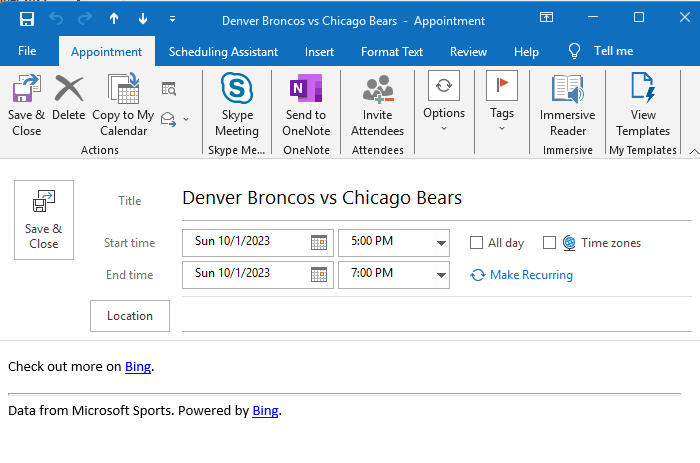Image resolution: width=700 pixels, height=463 pixels.
Task: Enable the Time zones checkbox
Action: click(549, 243)
